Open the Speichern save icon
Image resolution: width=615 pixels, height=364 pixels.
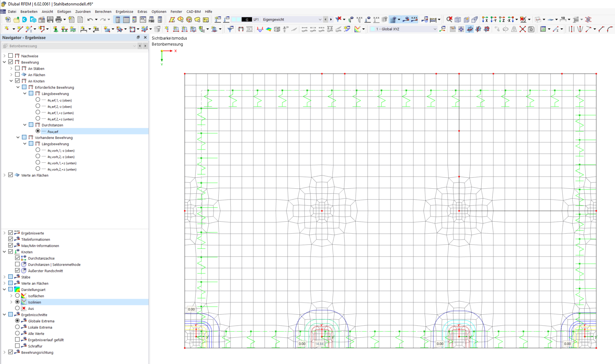(x=50, y=19)
